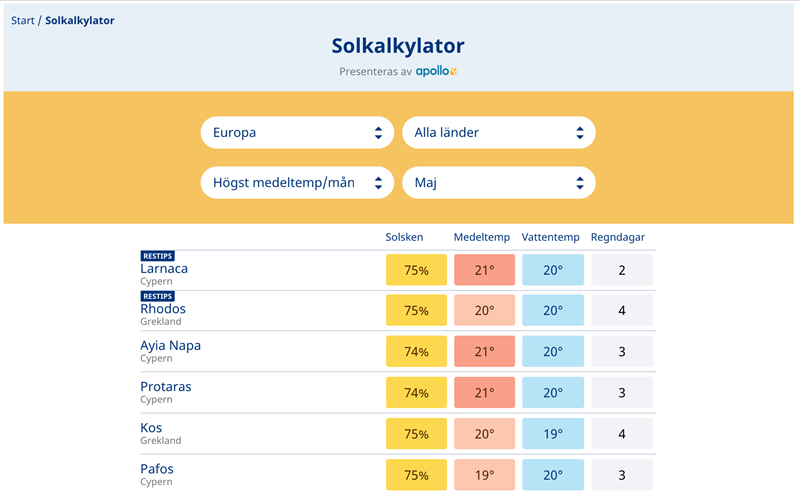This screenshot has width=800, height=494.
Task: Click the RESTIPS badge above Larnaca
Action: (x=157, y=256)
